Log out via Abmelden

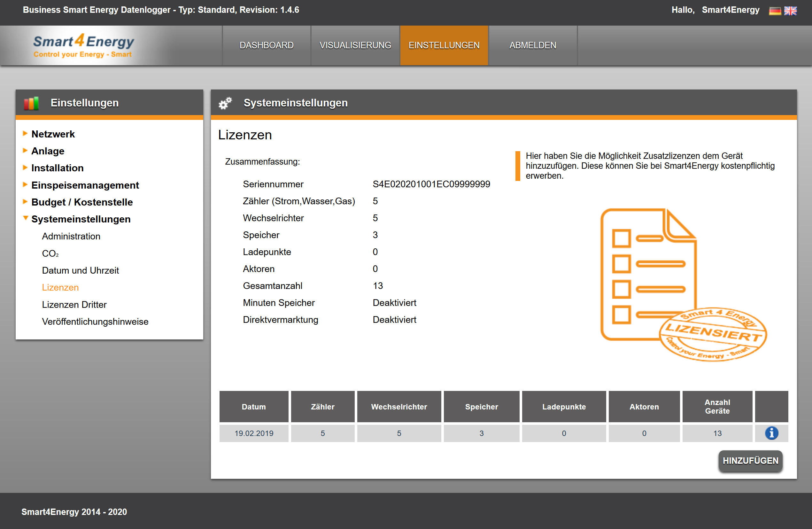(x=533, y=45)
